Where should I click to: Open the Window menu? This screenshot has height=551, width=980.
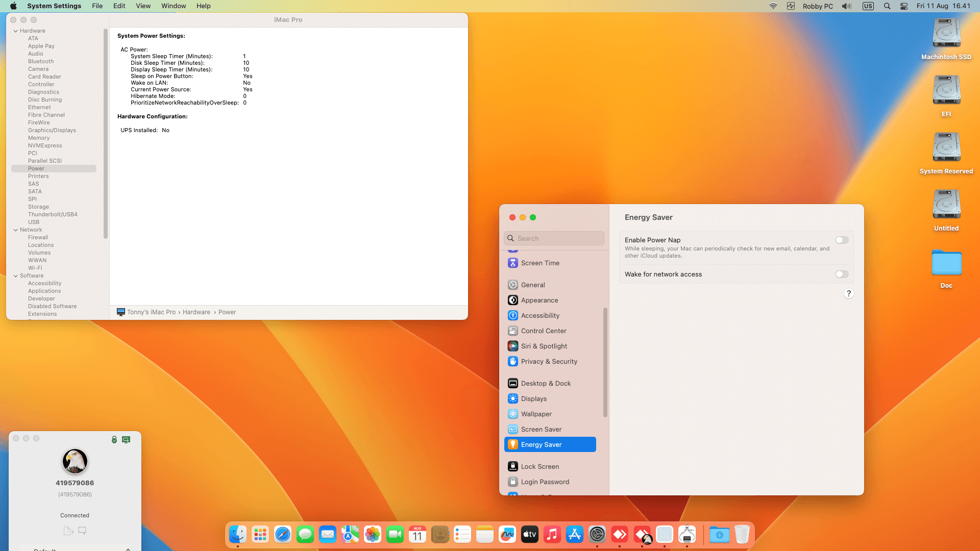174,6
